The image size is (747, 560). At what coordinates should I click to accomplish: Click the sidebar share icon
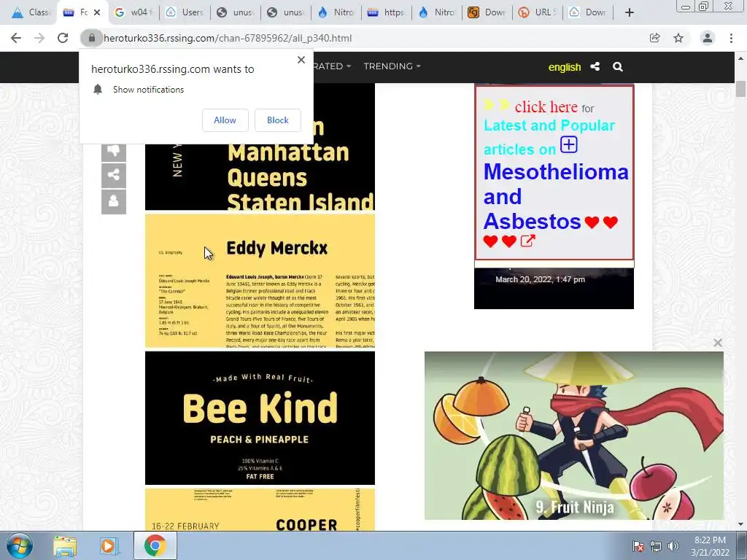[x=113, y=175]
